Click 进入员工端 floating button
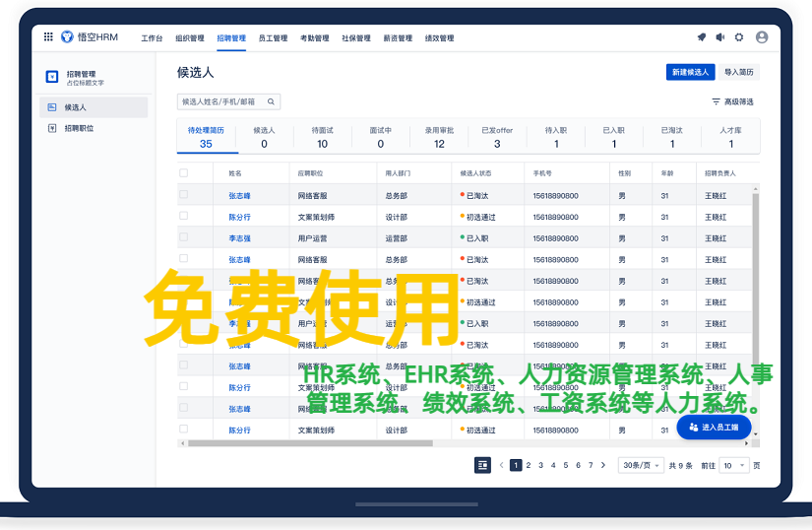Screen dimensions: 812x530 click(714, 427)
